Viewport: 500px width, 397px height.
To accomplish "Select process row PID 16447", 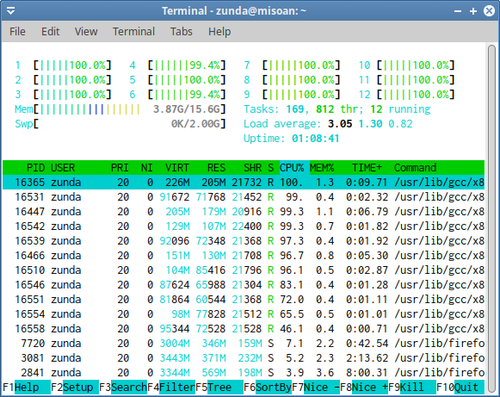I will tap(244, 212).
